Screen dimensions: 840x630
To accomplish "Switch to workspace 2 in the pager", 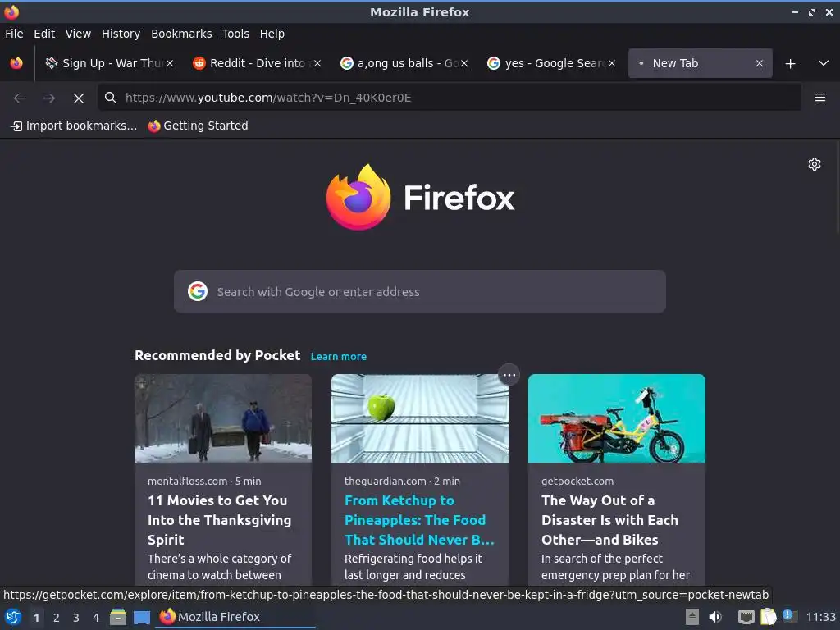I will pos(57,618).
